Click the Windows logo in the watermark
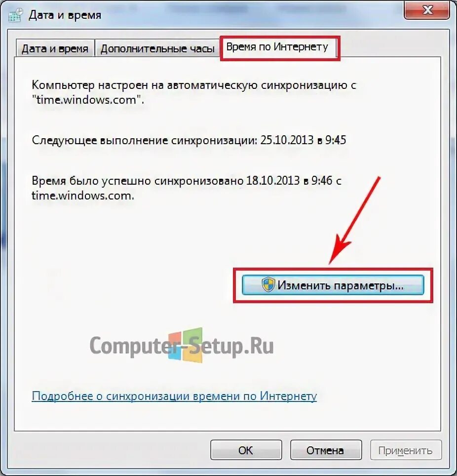The image size is (457, 476). coord(186,345)
